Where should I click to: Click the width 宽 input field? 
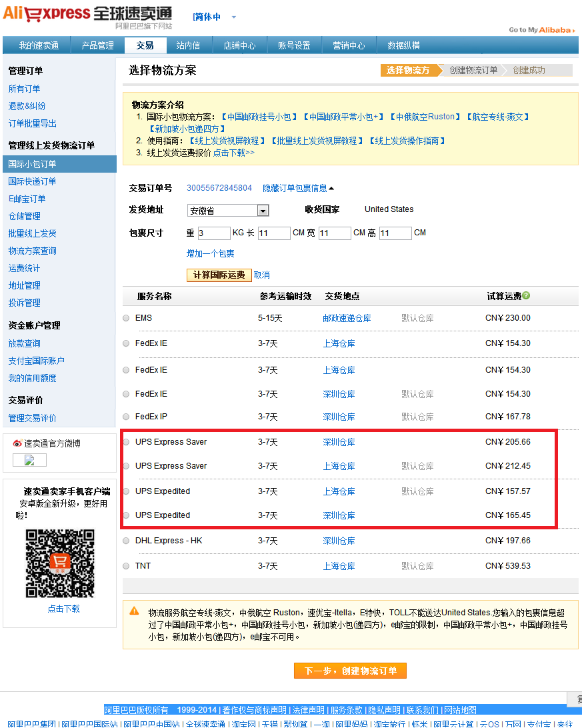335,233
